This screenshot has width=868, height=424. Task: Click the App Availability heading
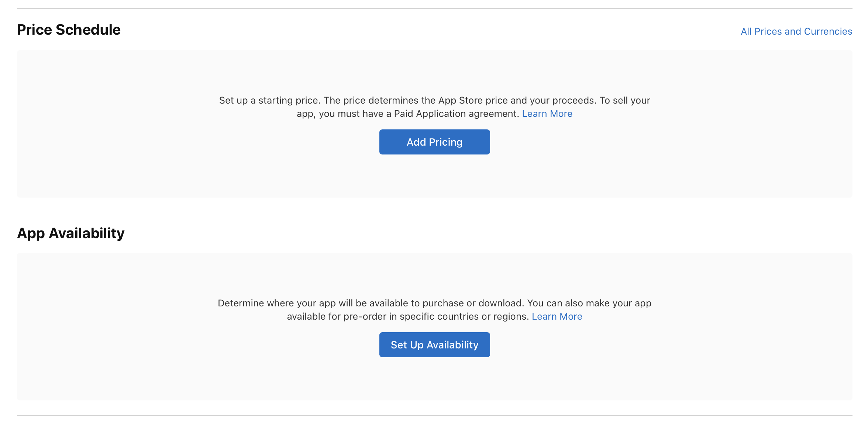[x=70, y=233]
